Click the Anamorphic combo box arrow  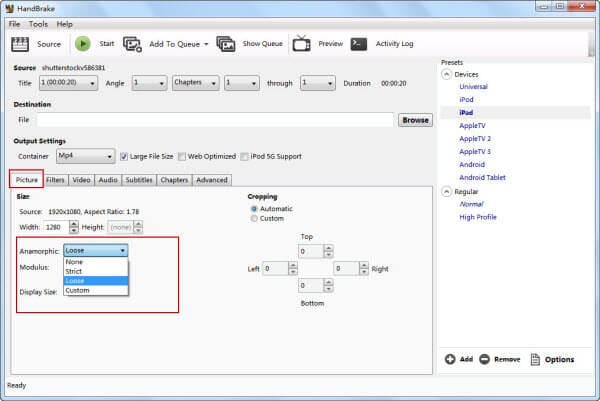(122, 251)
